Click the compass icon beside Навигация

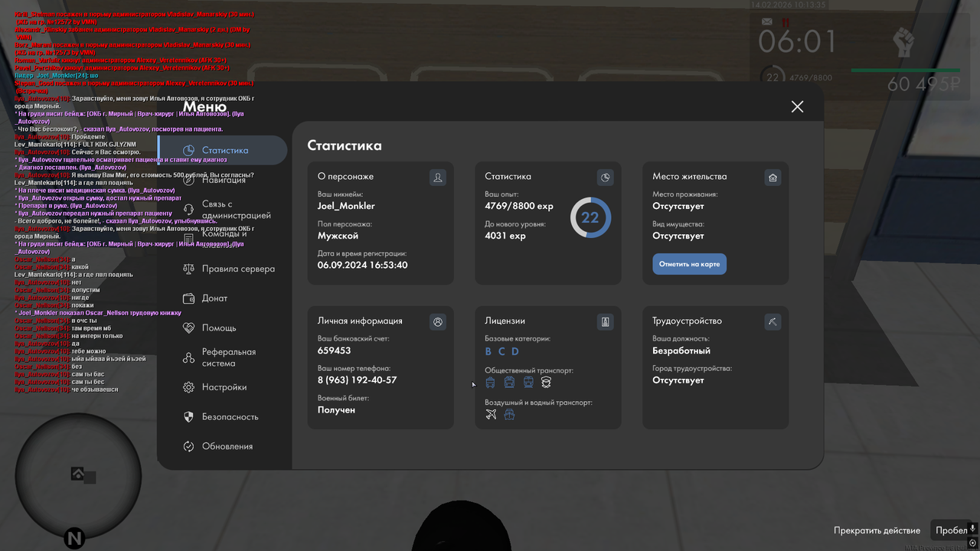(x=188, y=180)
